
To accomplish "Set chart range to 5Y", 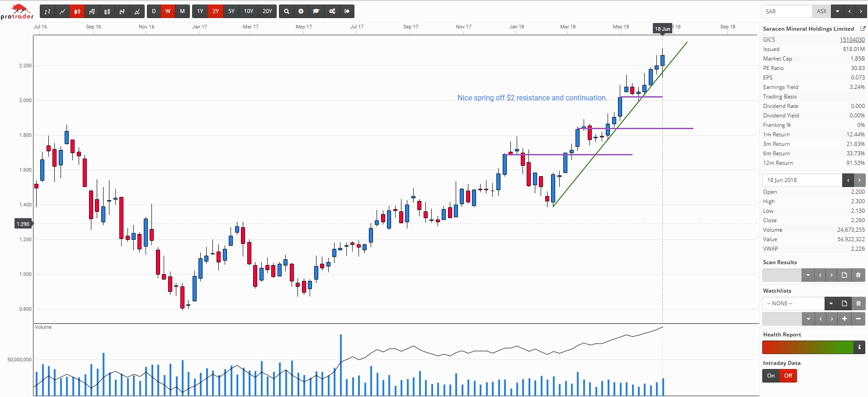I will point(231,11).
